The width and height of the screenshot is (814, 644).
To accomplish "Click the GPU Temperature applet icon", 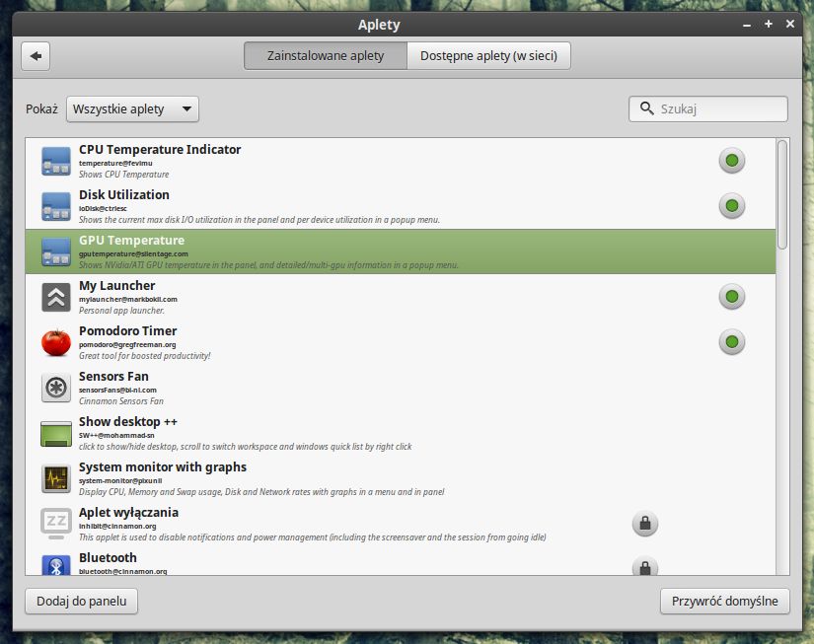I will 56,251.
